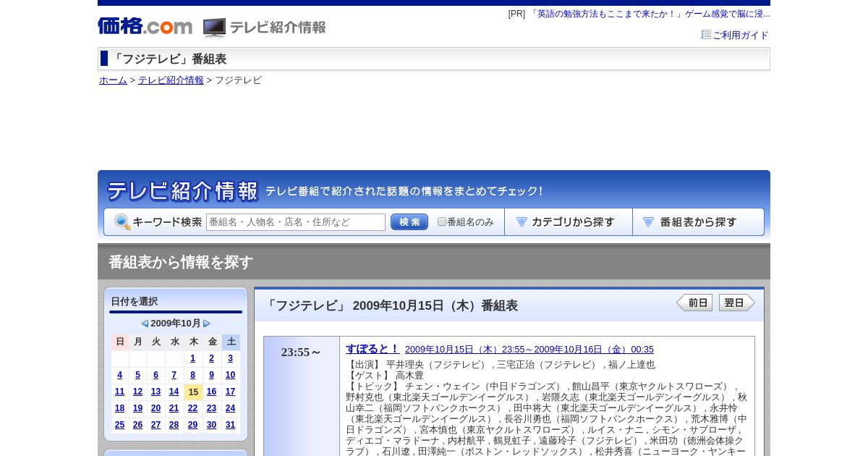Select October 31 in the calendar
The height and width of the screenshot is (456, 868).
(231, 425)
